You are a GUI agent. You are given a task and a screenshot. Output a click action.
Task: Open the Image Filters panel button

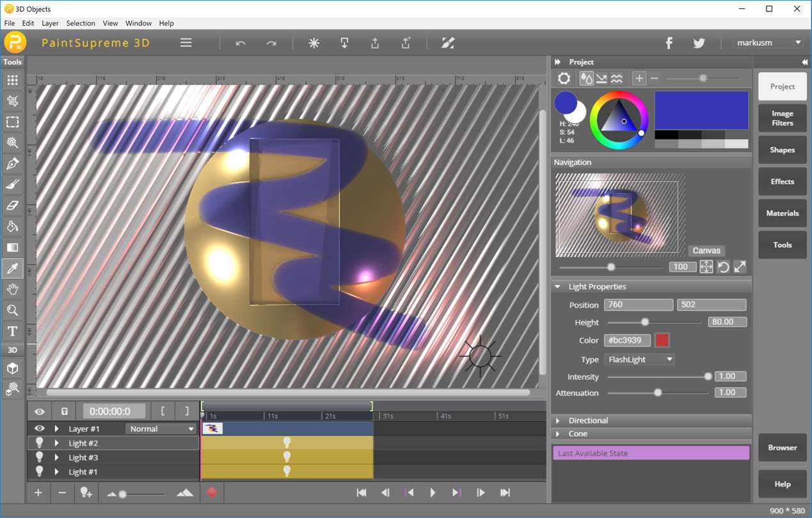tap(782, 118)
